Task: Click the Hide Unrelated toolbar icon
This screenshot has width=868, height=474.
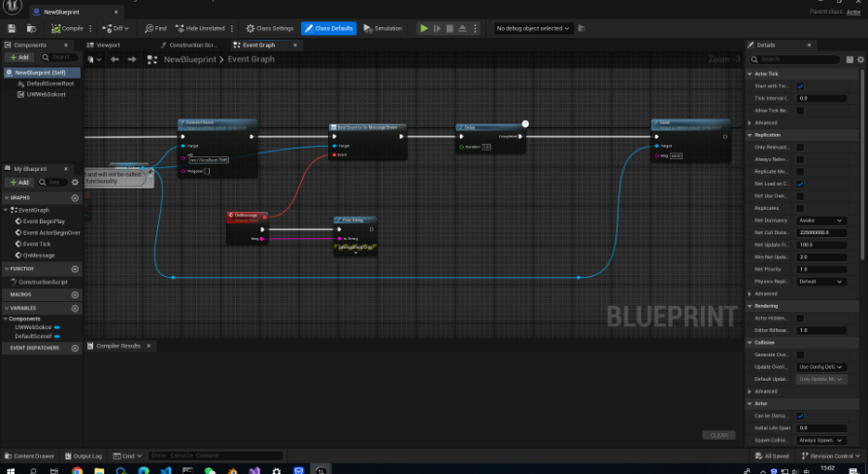Action: coord(200,28)
